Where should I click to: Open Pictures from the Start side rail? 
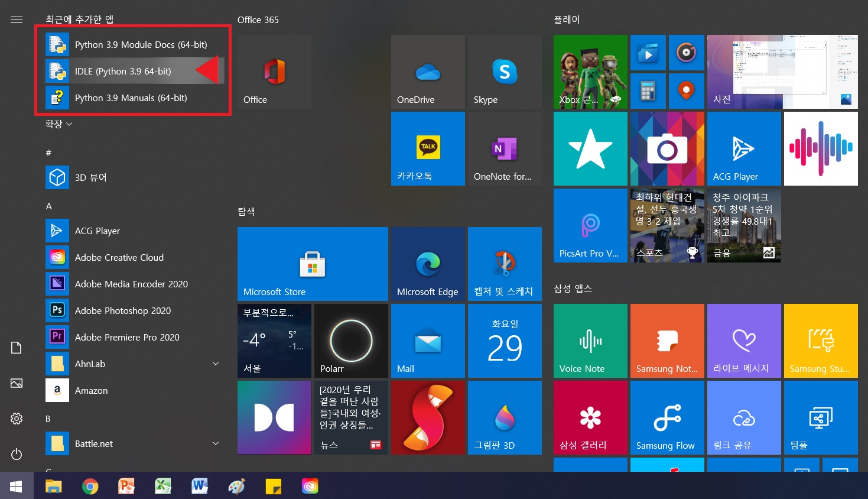17,383
